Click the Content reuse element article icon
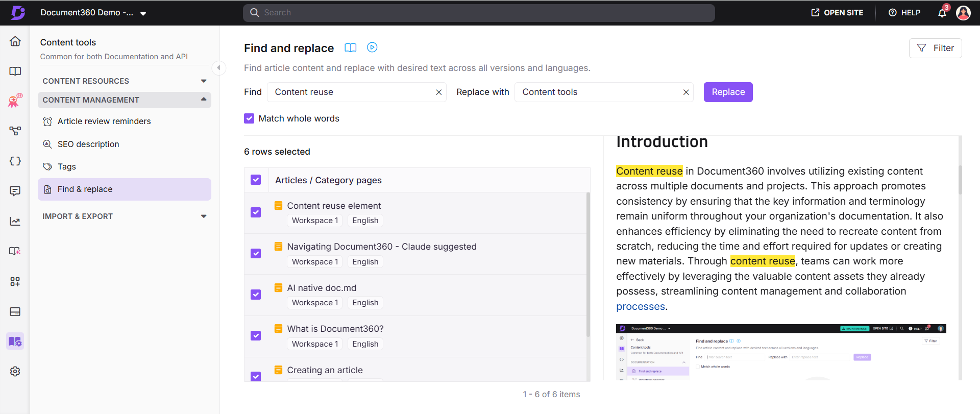This screenshot has width=980, height=414. 278,206
